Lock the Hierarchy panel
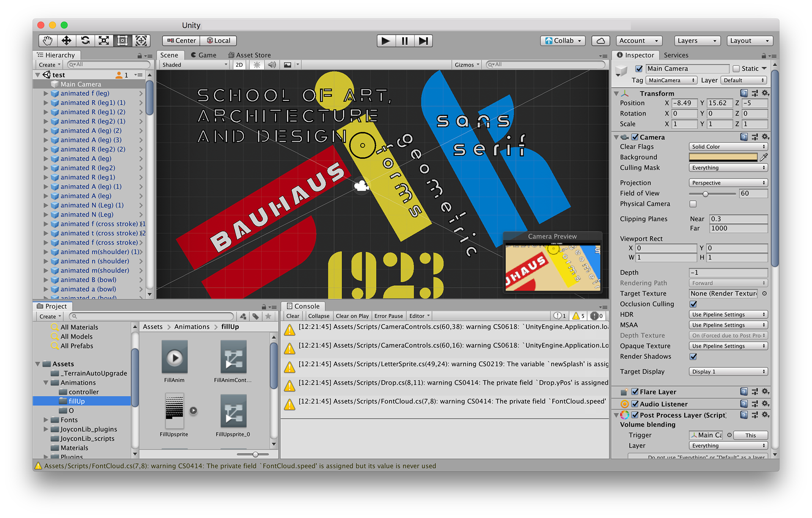The image size is (812, 518). [x=140, y=55]
